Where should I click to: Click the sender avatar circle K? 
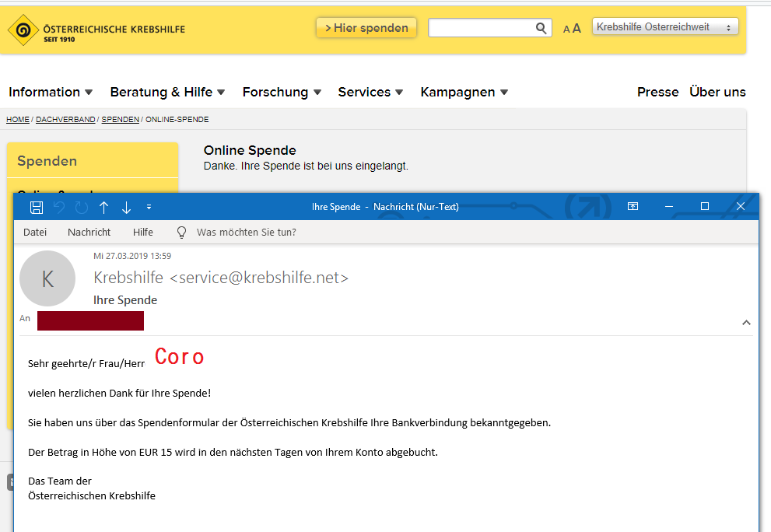[x=47, y=278]
